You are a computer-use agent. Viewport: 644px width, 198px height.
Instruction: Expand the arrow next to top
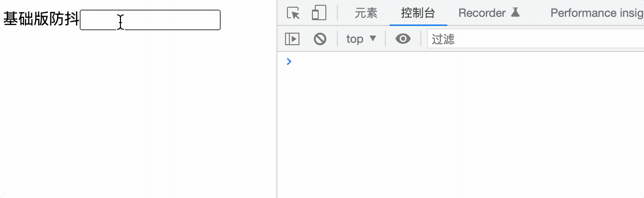click(x=373, y=38)
